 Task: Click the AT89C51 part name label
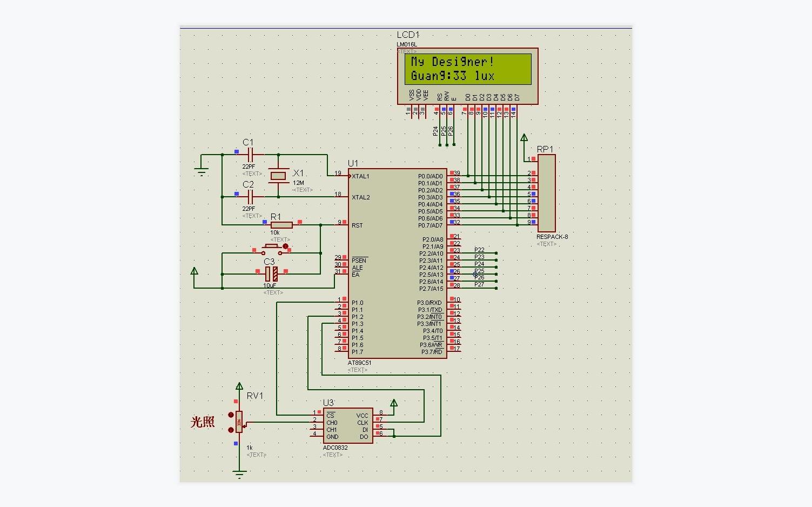pos(359,363)
